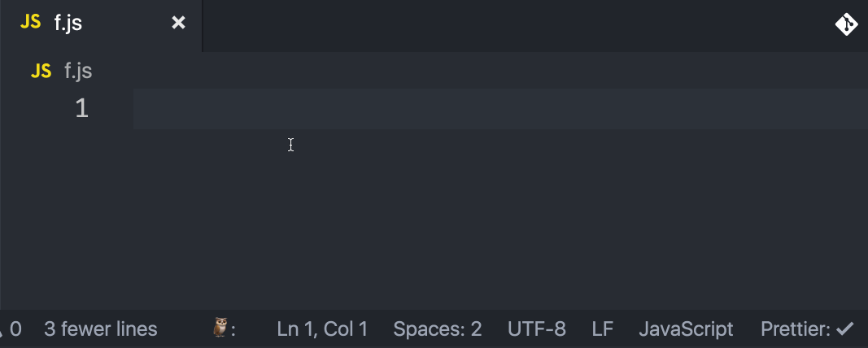Click the "3 fewer lines" status message

click(101, 329)
